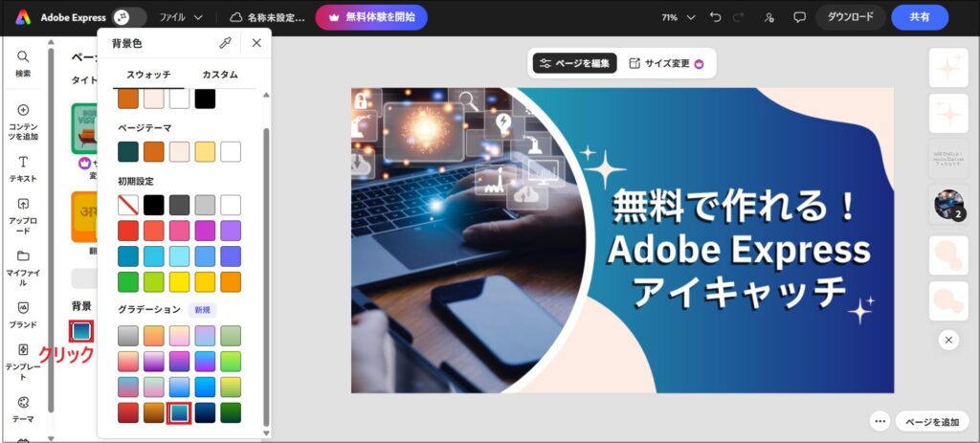Choose the gray gradient swatch

pyautogui.click(x=128, y=336)
